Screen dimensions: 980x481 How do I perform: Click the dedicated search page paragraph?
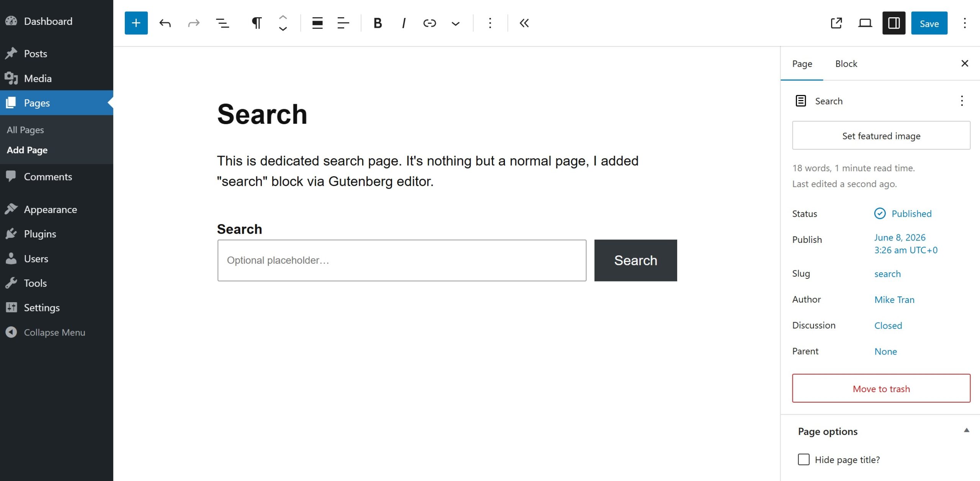(428, 171)
